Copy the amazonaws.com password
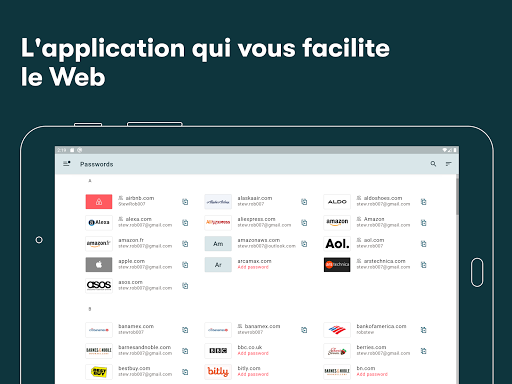The height and width of the screenshot is (384, 512). (x=304, y=244)
